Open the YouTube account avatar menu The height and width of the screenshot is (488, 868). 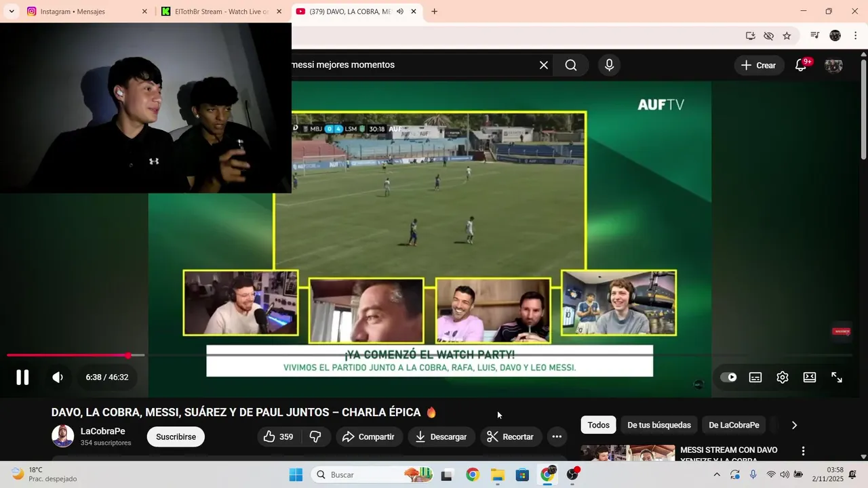pyautogui.click(x=833, y=65)
